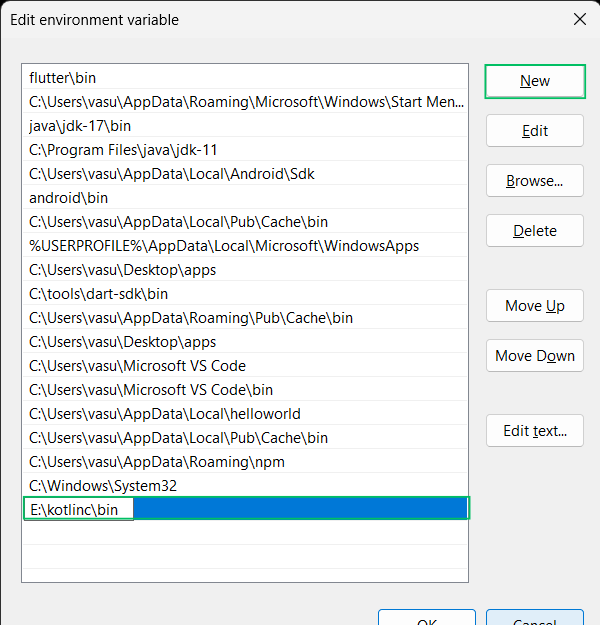Close the Edit environment variable dialog

tap(579, 19)
